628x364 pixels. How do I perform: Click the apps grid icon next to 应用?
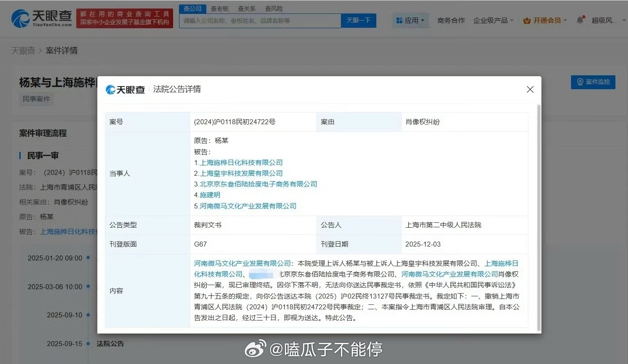click(399, 20)
